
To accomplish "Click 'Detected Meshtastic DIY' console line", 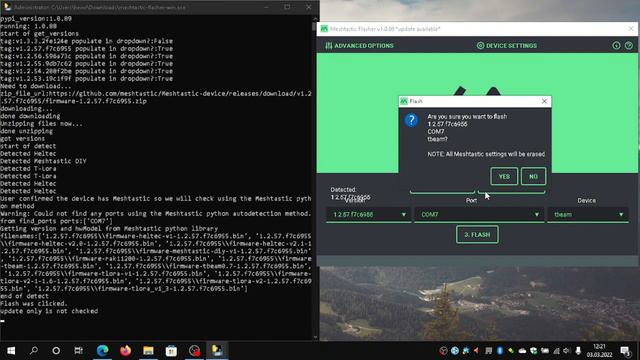I will click(x=43, y=161).
